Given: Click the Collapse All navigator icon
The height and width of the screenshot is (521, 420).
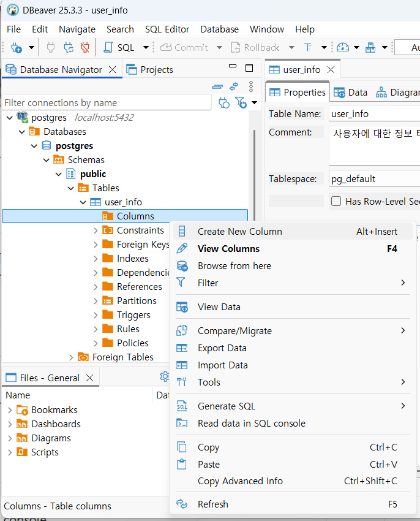Looking at the screenshot, I should pos(217,86).
